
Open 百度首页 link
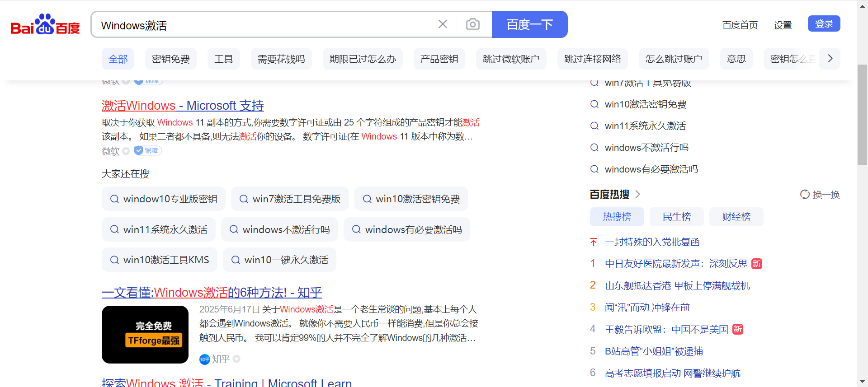pos(740,25)
